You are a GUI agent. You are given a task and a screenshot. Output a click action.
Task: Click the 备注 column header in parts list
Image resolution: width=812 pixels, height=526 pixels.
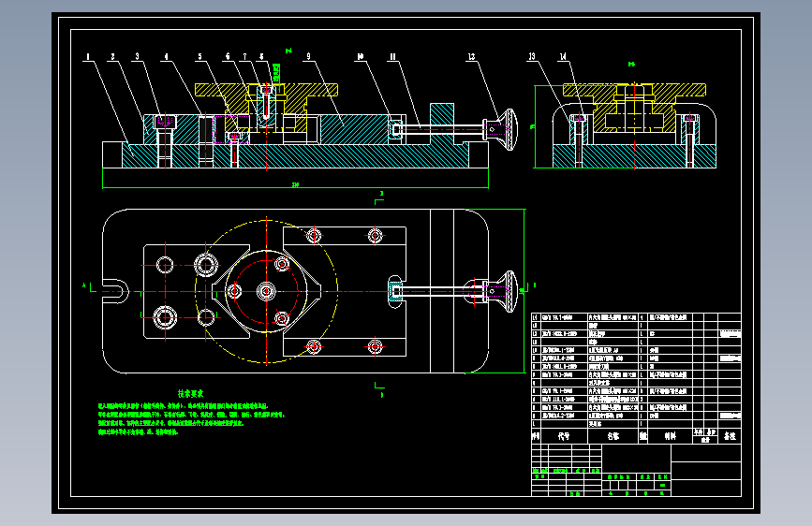pos(730,436)
